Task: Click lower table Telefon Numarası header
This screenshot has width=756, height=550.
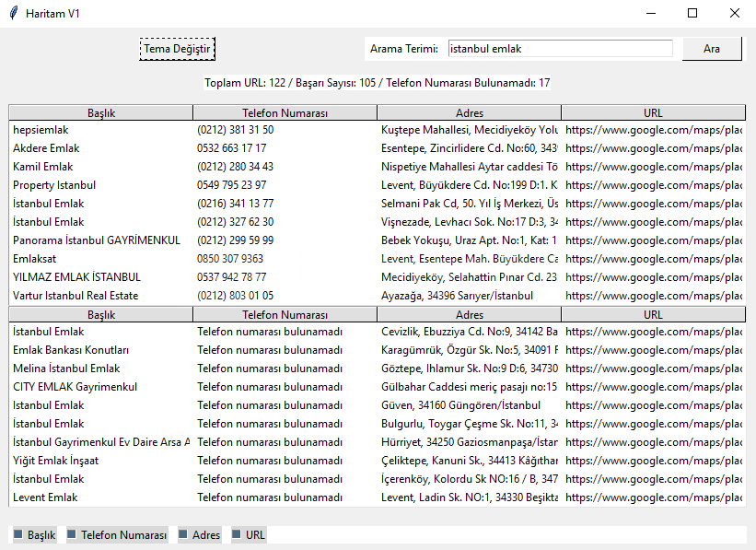Action: [285, 314]
